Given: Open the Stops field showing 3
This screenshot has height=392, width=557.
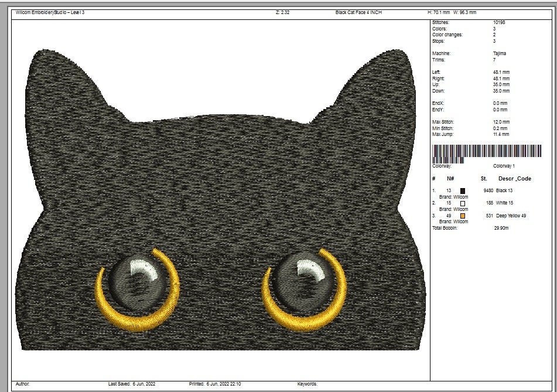Looking at the screenshot, I should [495, 40].
